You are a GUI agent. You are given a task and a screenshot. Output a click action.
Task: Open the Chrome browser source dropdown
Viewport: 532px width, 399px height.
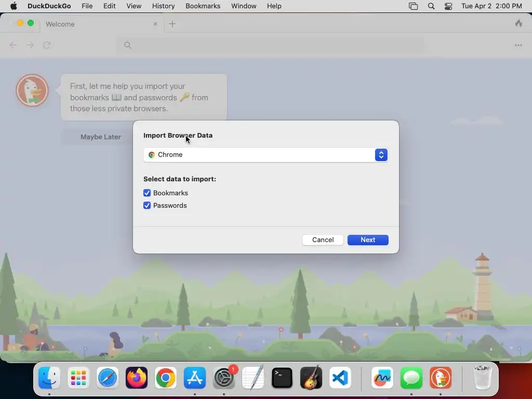coord(265,155)
